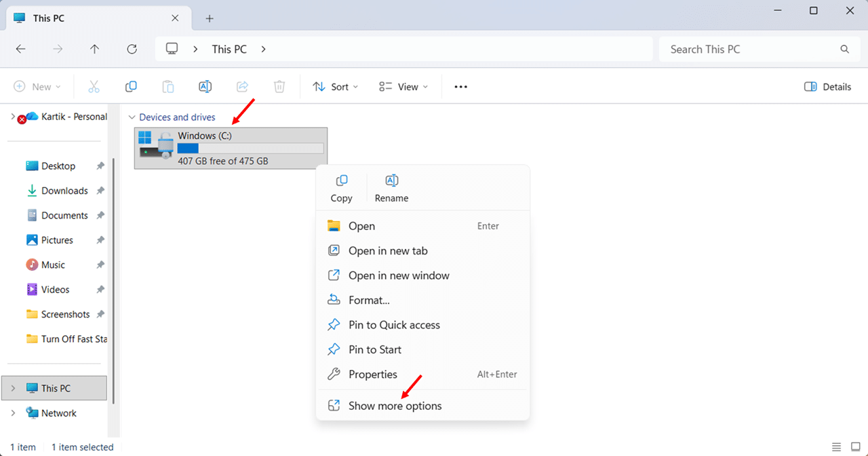Click the Windows (C:) drive storage bar
Image resolution: width=868 pixels, height=456 pixels.
tap(250, 149)
